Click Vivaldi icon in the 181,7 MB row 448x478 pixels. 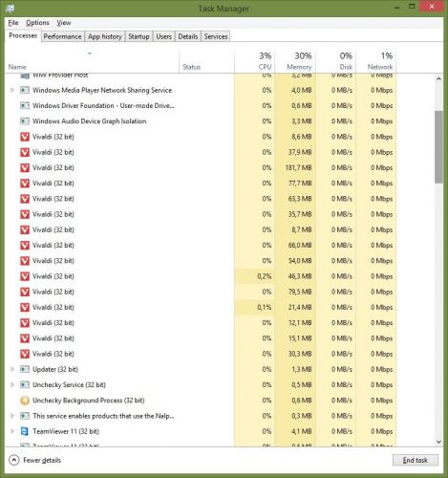point(25,167)
